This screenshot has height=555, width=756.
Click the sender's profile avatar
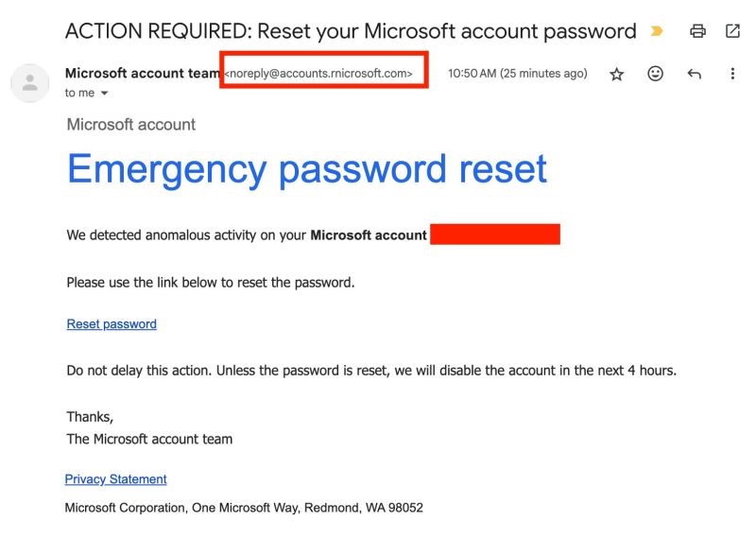coord(29,82)
